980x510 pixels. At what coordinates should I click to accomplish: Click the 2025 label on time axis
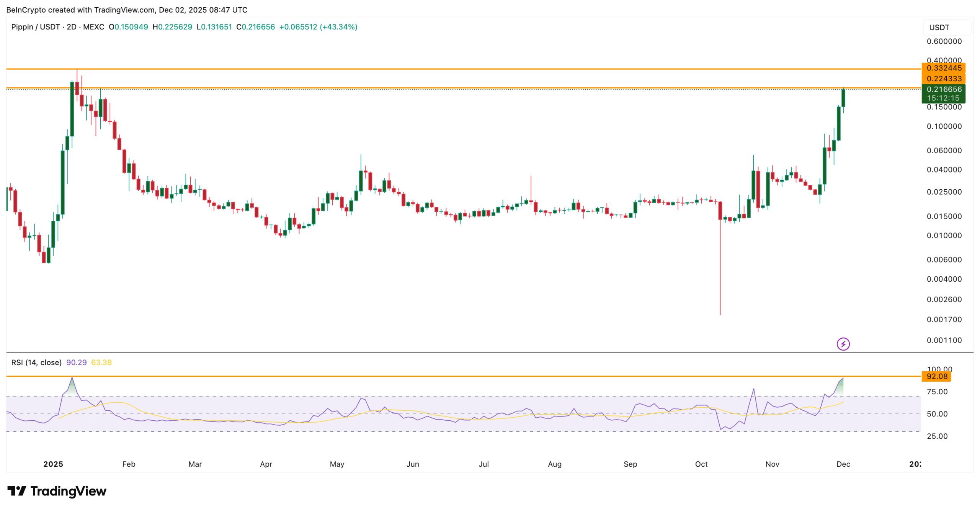click(x=53, y=464)
